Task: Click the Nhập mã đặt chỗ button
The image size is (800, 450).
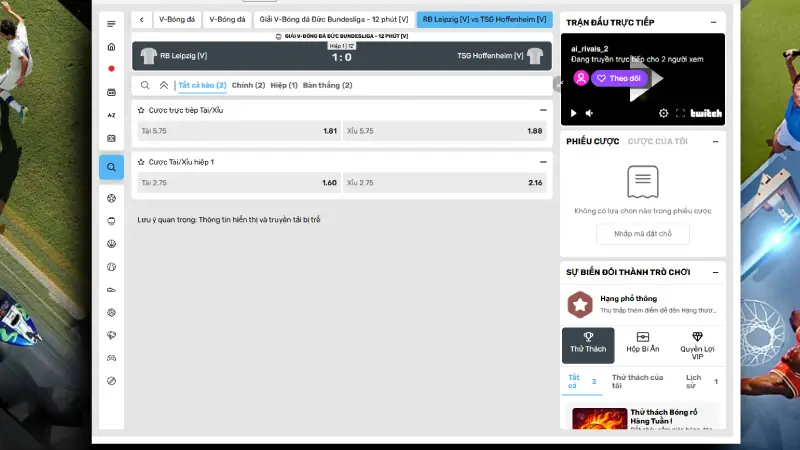Action: (643, 234)
